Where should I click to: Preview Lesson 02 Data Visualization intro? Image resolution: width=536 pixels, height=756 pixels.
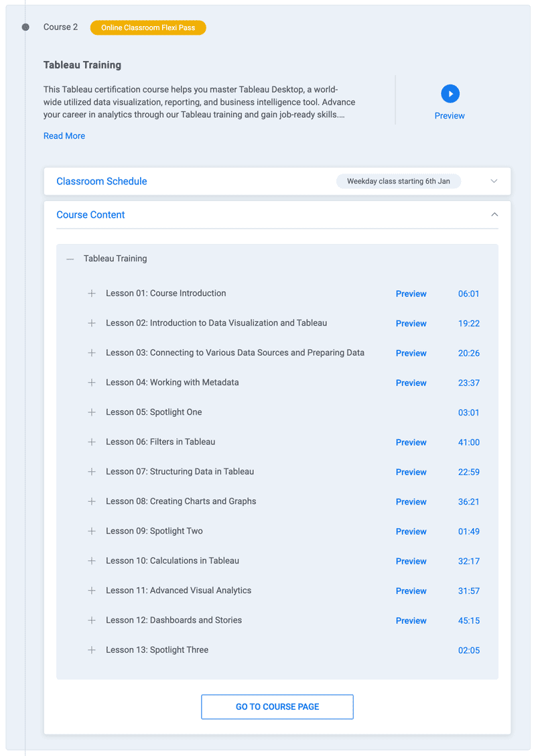(411, 324)
